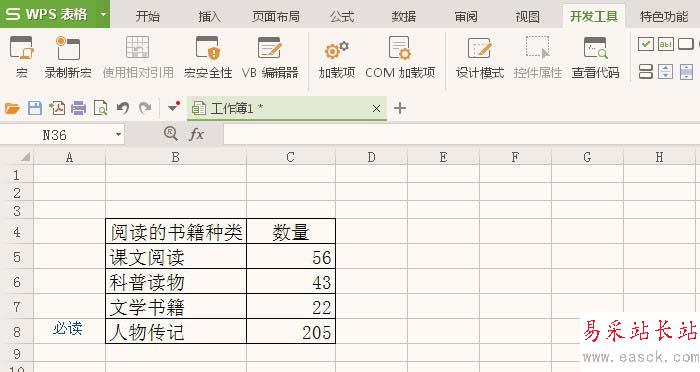Expand the name box dropdown arrow
Screen dimensions: 700x372
click(118, 134)
